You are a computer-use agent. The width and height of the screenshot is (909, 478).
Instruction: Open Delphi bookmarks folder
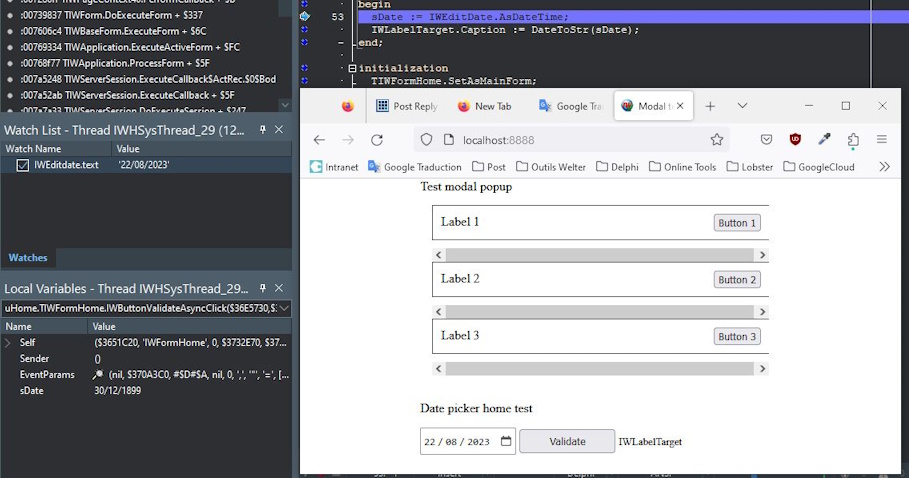pos(617,167)
